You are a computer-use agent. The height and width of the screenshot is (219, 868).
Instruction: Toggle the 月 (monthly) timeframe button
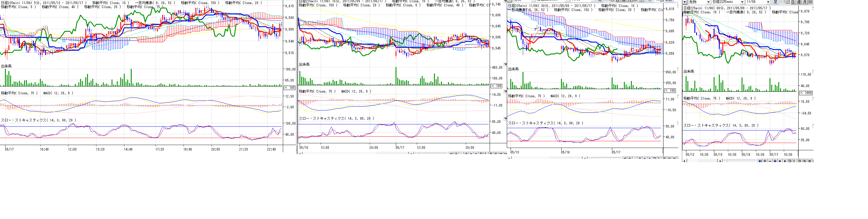[805, 2]
